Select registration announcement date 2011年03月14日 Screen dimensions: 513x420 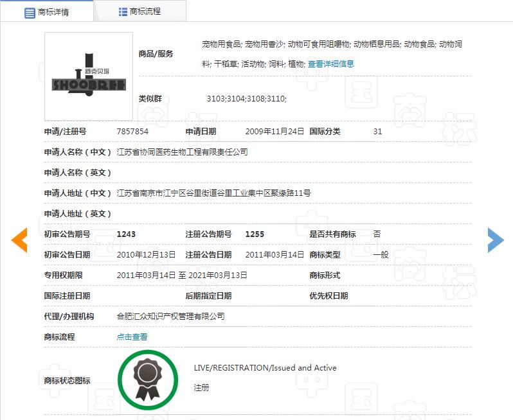pos(274,254)
